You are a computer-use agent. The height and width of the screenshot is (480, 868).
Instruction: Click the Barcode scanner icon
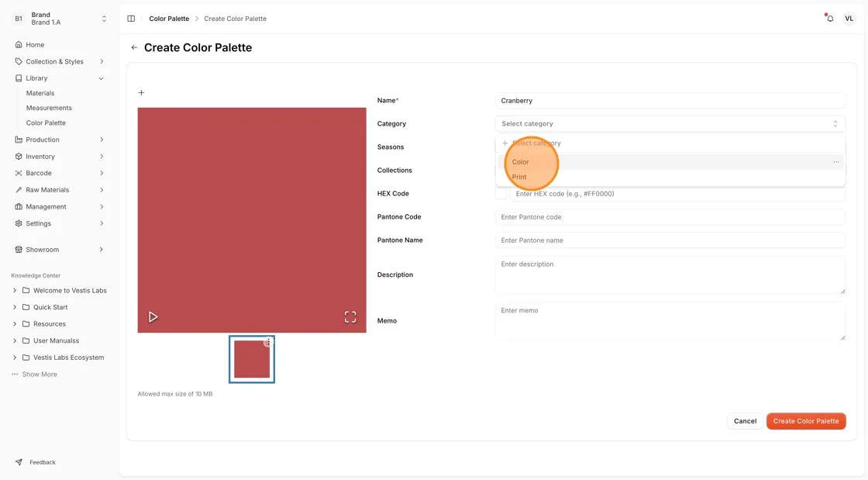coord(19,173)
